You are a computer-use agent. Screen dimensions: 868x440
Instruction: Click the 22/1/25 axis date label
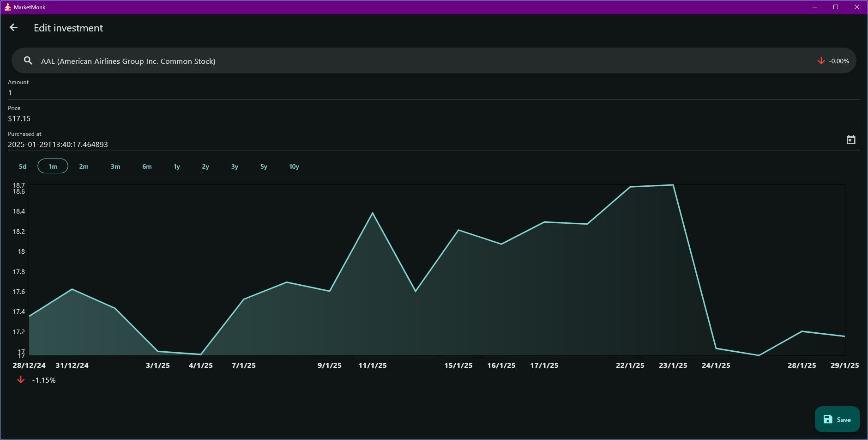pyautogui.click(x=630, y=365)
